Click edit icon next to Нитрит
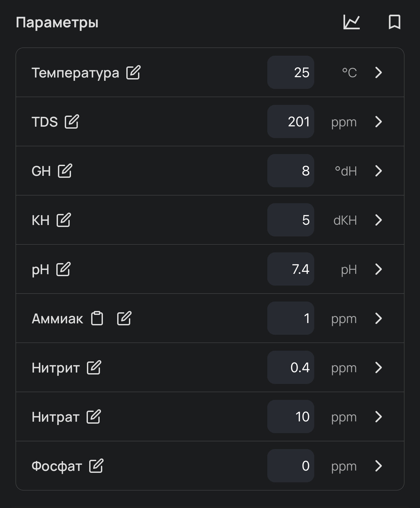Screen dimensions: 420x508 [x=94, y=367]
